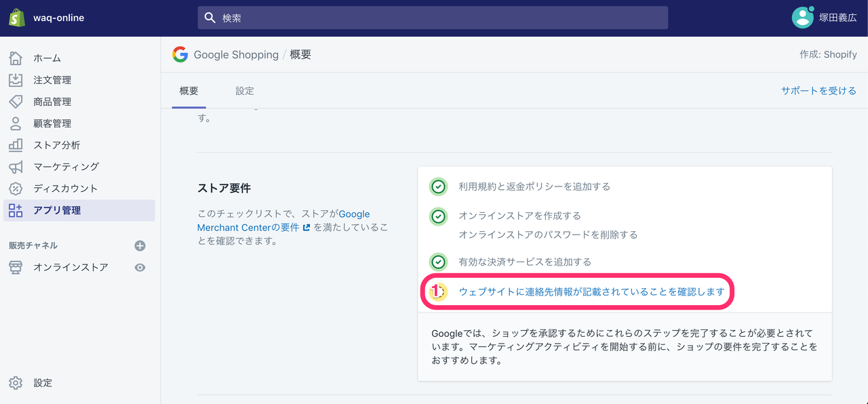Open ウェブサイトに連絡先情報が記載されていることを確認します link
The image size is (868, 404).
[x=592, y=291]
